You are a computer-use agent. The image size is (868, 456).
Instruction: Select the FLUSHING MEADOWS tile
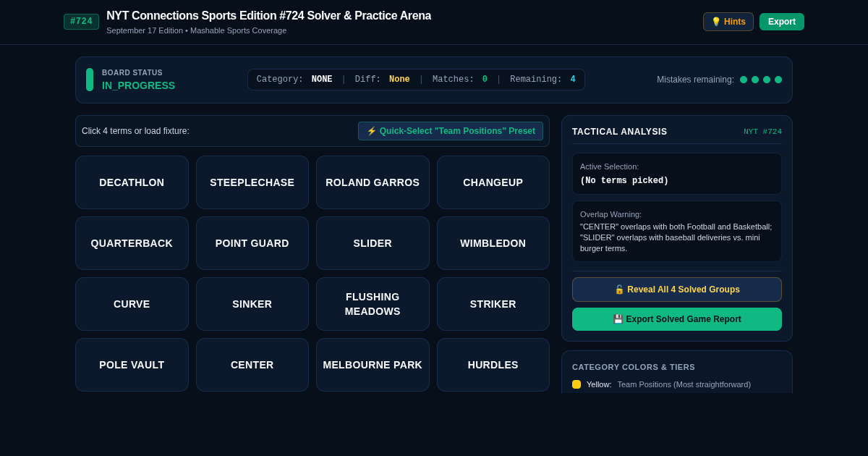pyautogui.click(x=373, y=304)
